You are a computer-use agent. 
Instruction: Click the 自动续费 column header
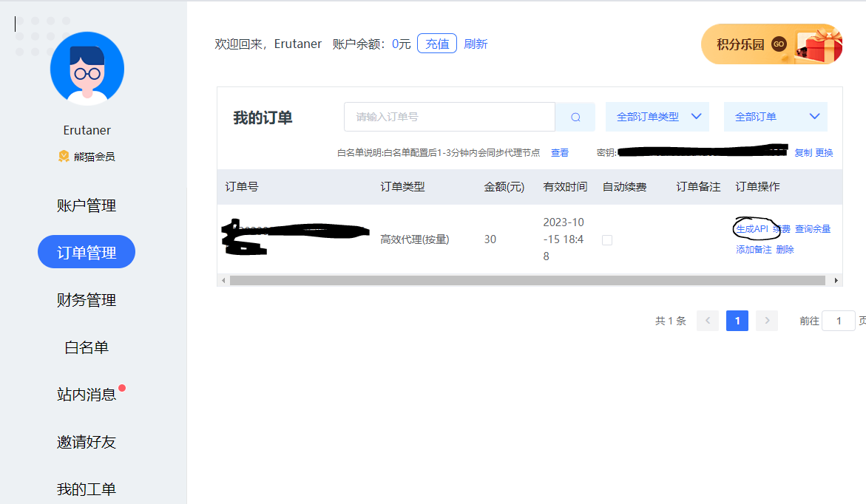click(x=625, y=186)
